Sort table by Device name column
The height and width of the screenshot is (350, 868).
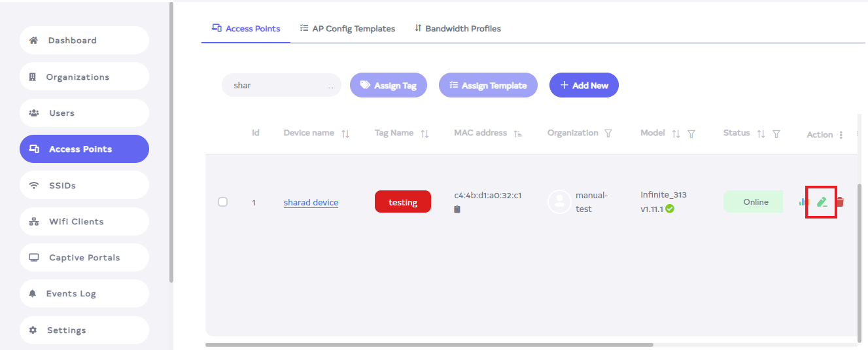[x=345, y=133]
